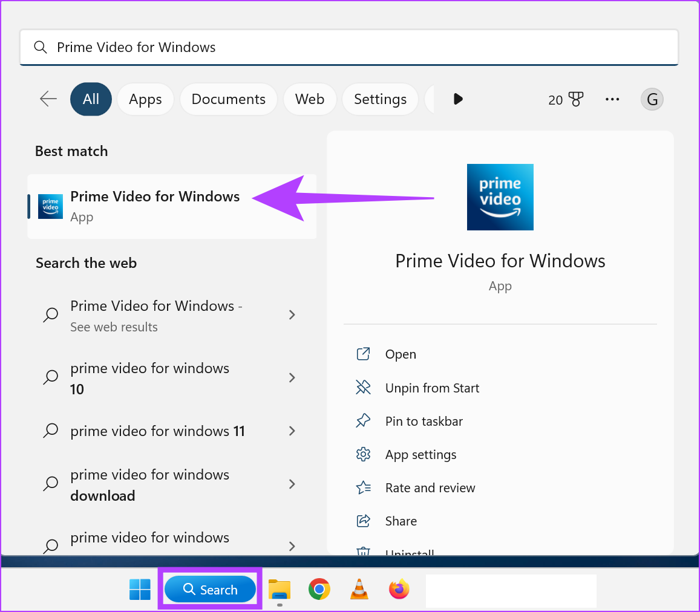The height and width of the screenshot is (612, 700).
Task: Click the Search button on the taskbar
Action: pos(211,589)
